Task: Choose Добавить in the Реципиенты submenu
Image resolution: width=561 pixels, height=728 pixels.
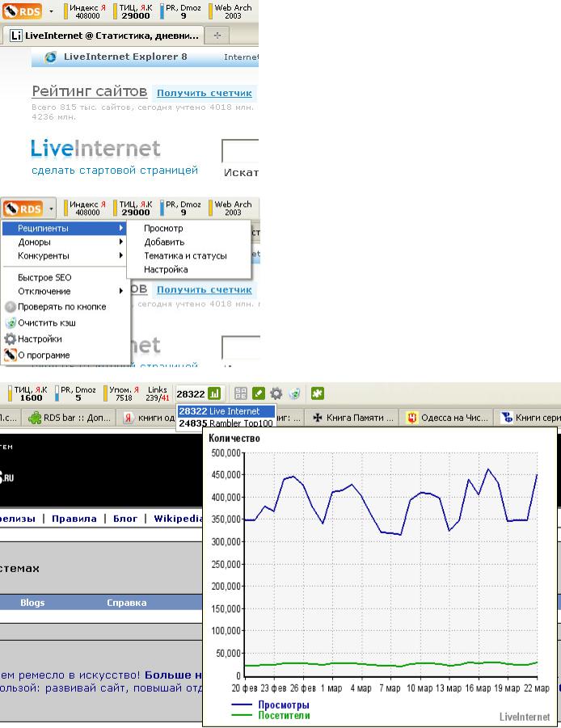Action: [x=164, y=242]
